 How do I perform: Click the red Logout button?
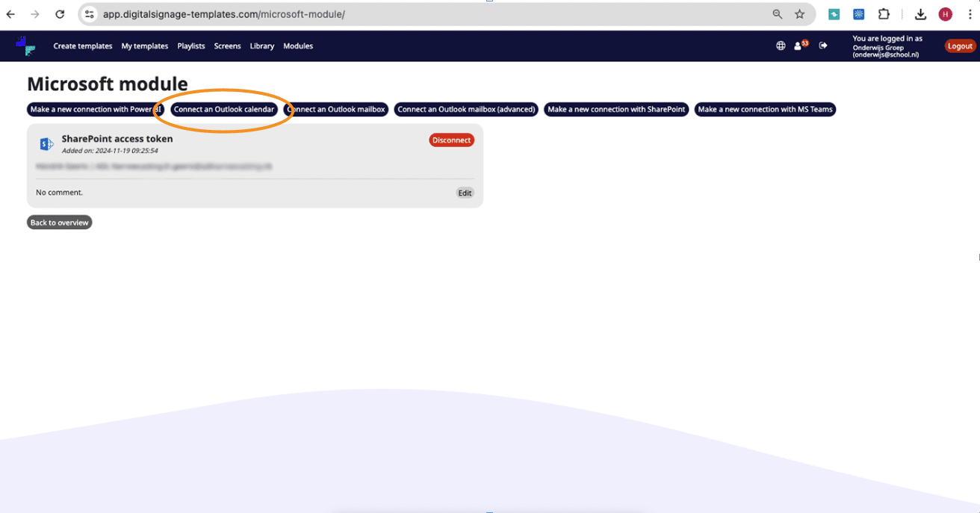pos(960,46)
